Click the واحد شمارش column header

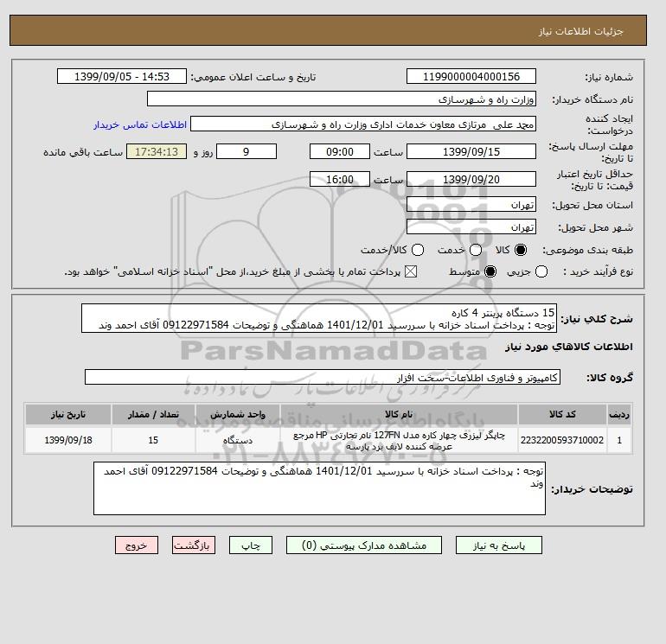[x=238, y=414]
